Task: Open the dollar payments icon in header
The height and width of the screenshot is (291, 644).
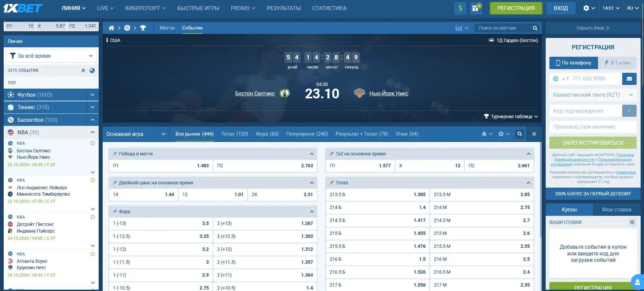Action: (460, 8)
